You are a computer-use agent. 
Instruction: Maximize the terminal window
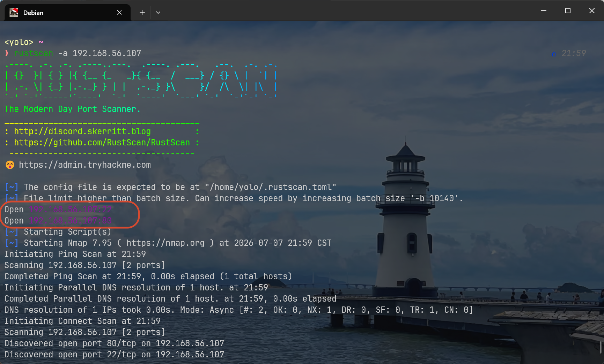click(568, 11)
